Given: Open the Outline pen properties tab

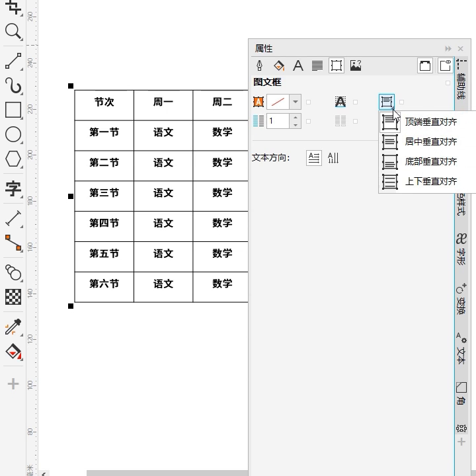Looking at the screenshot, I should [x=260, y=65].
